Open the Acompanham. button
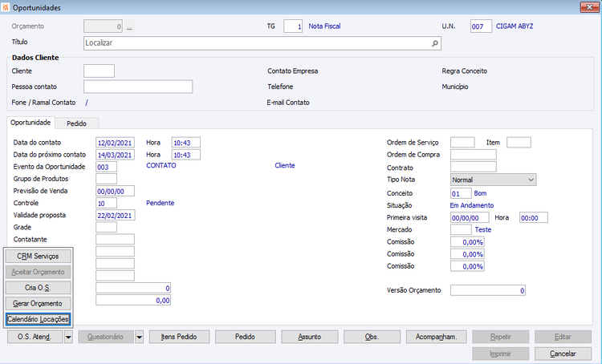Image resolution: width=602 pixels, height=364 pixels. pyautogui.click(x=436, y=337)
